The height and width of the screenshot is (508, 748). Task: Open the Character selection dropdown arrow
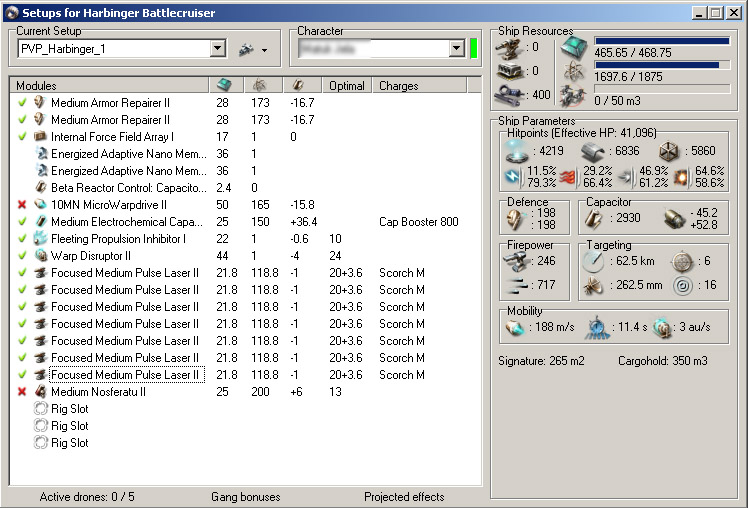click(457, 48)
